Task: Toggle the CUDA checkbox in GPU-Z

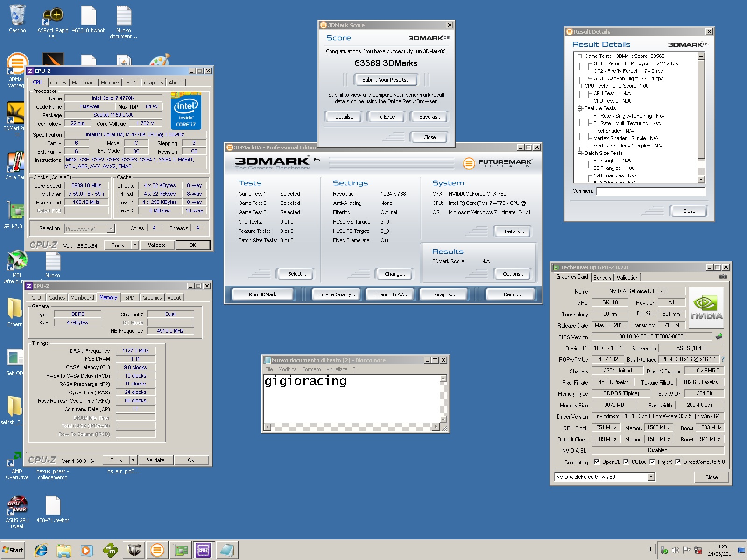Action: coord(626,462)
